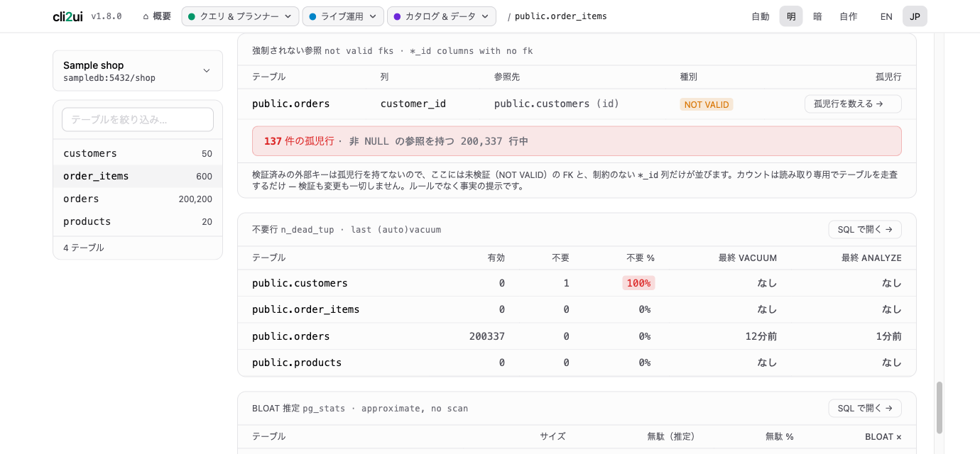Select the orders table in sidebar
The height and width of the screenshot is (454, 980).
click(138, 199)
